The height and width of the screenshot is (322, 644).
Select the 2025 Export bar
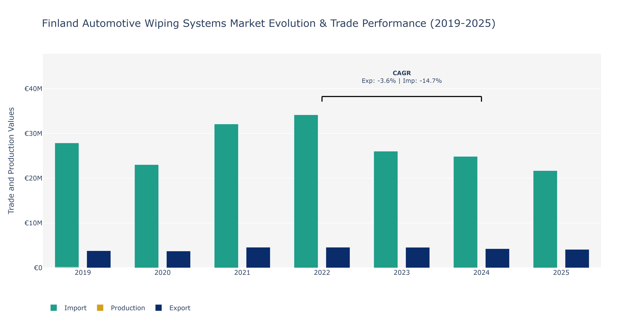[577, 259]
